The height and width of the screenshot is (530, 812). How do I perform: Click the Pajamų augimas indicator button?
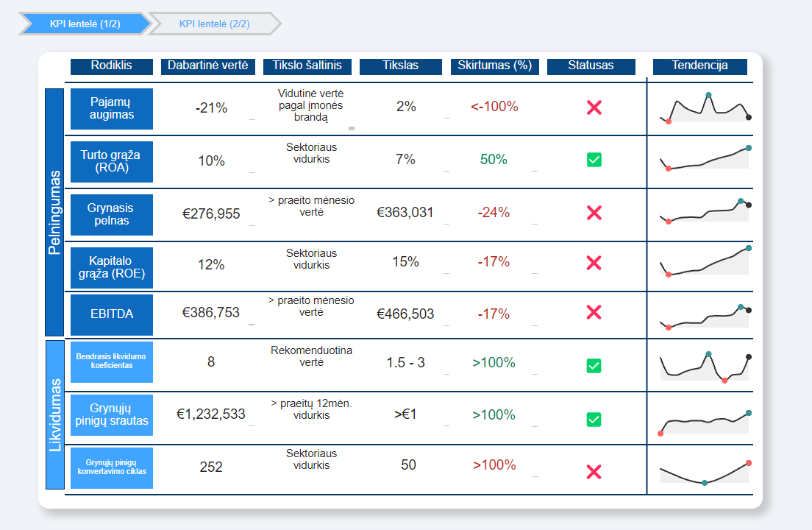tap(112, 109)
